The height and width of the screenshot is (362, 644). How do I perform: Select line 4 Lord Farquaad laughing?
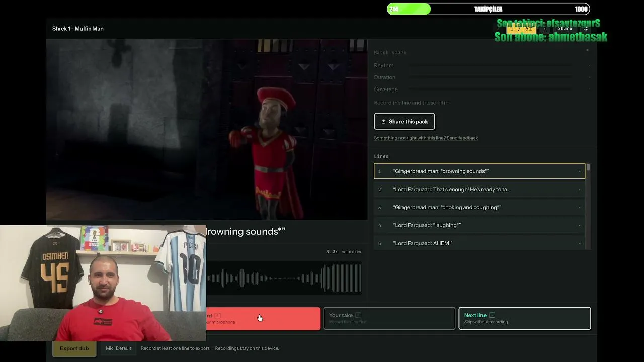click(479, 225)
